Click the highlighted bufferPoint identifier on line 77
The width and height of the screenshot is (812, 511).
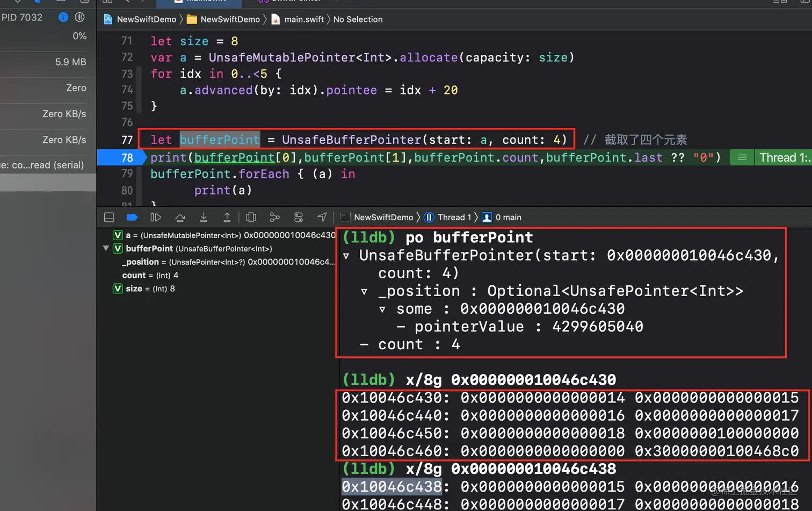[x=220, y=140]
